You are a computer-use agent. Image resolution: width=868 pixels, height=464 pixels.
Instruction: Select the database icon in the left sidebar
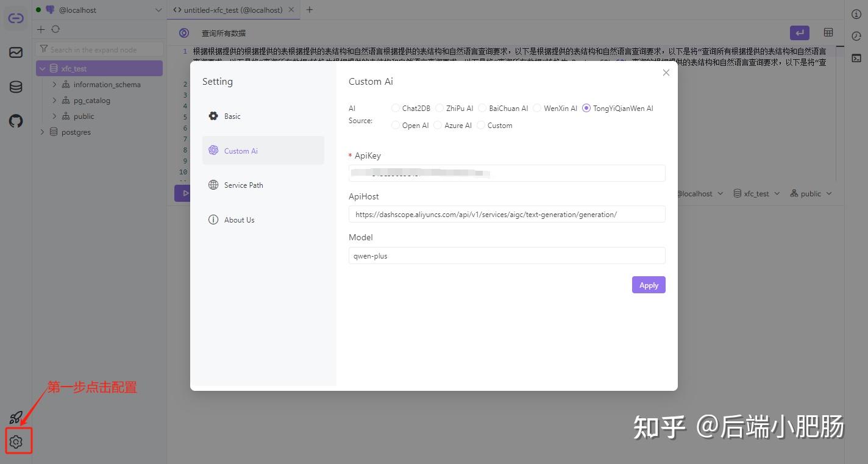[x=15, y=87]
